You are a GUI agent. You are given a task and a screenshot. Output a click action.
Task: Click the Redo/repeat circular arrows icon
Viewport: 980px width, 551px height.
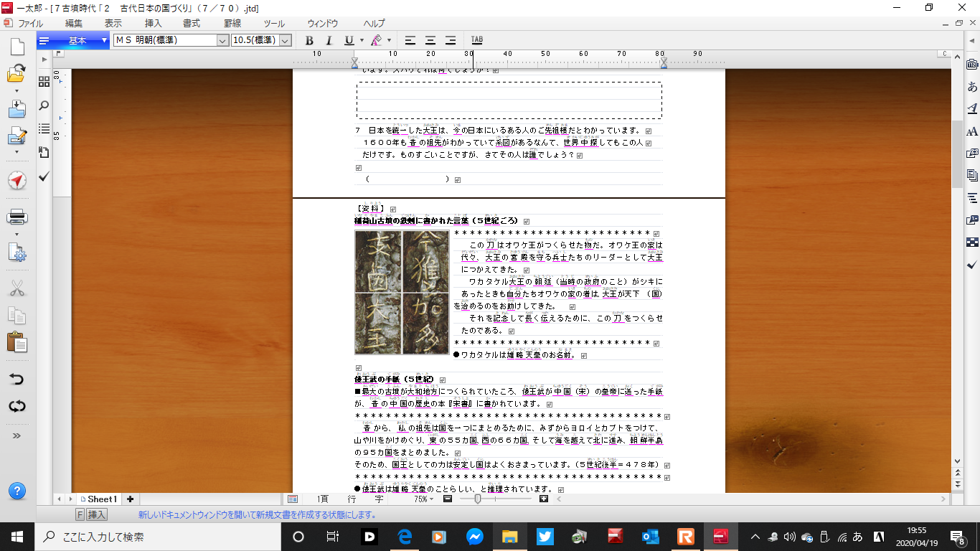click(x=17, y=406)
